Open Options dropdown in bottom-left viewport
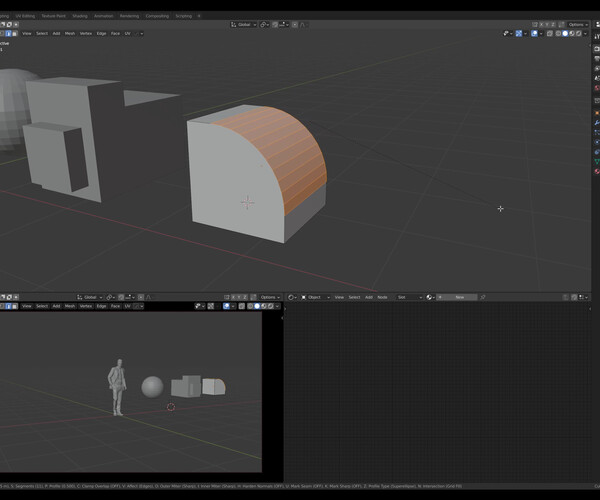 click(x=270, y=297)
